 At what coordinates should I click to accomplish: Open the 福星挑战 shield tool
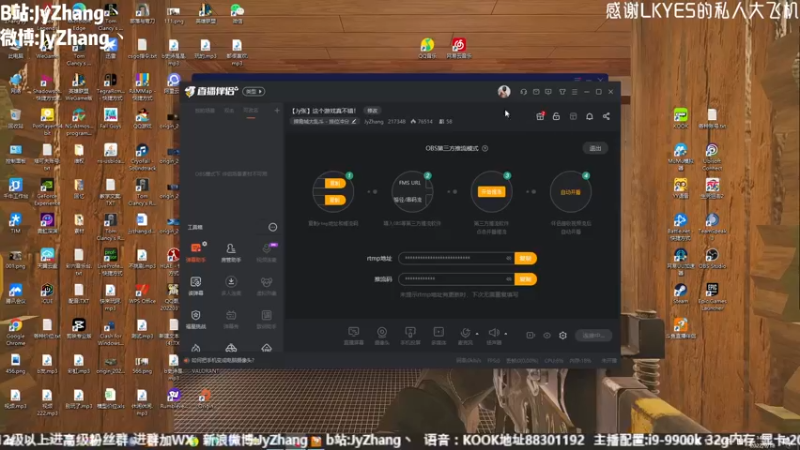click(196, 319)
